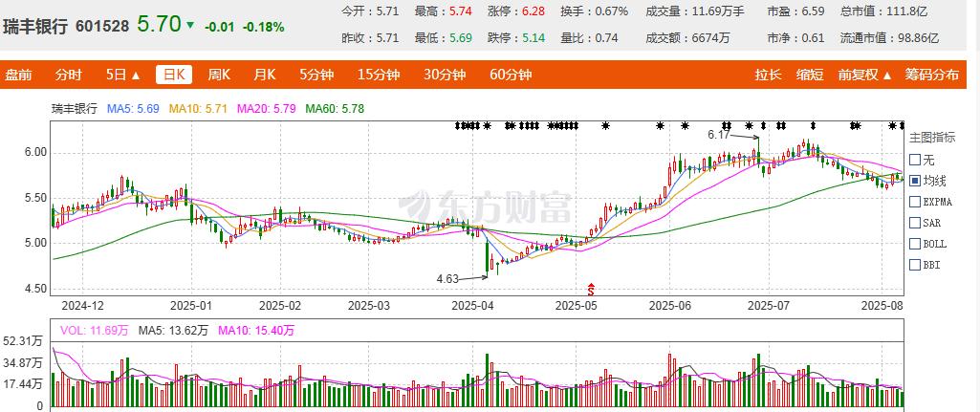
Task: Click 最低 5.69 value
Action: tap(461, 37)
